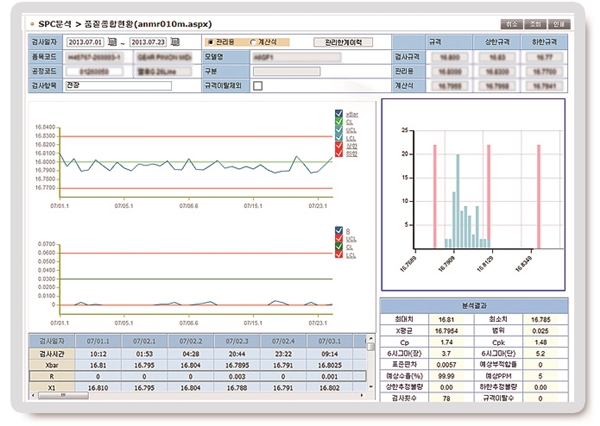The height and width of the screenshot is (426, 600).
Task: Select the 계산식 radio option
Action: tap(251, 43)
